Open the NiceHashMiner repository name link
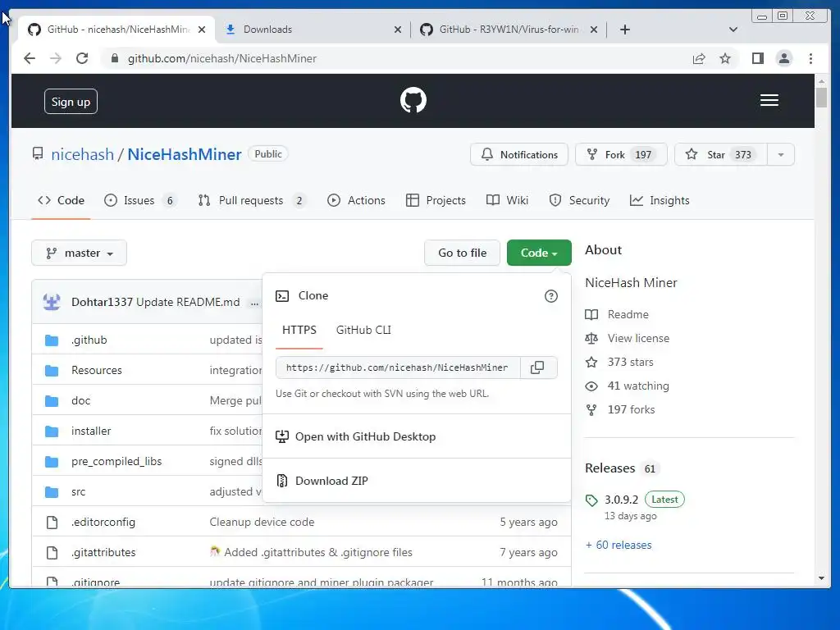This screenshot has width=840, height=630. tap(185, 154)
